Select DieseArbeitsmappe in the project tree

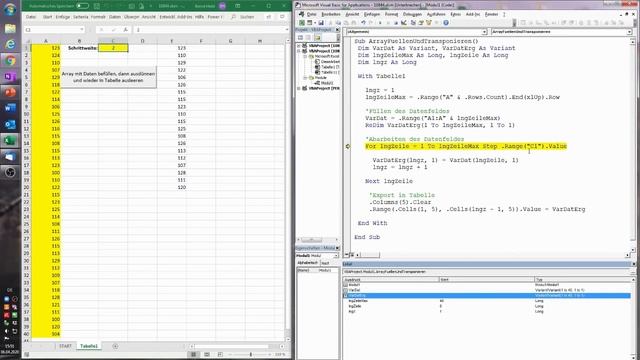pos(327,62)
